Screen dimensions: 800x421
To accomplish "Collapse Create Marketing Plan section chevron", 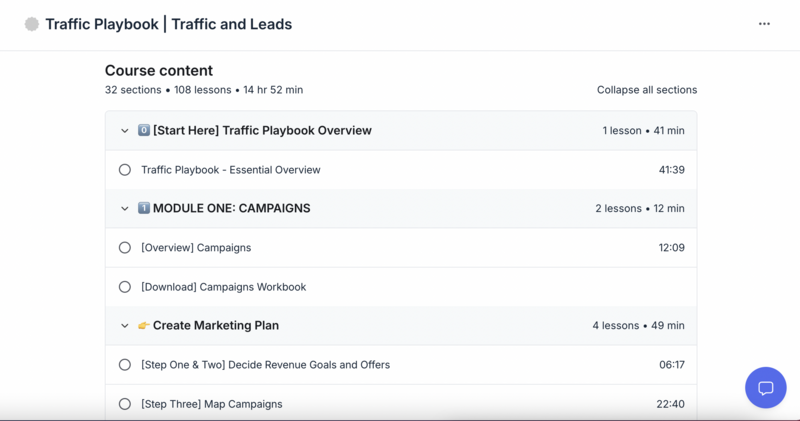I will pyautogui.click(x=124, y=326).
